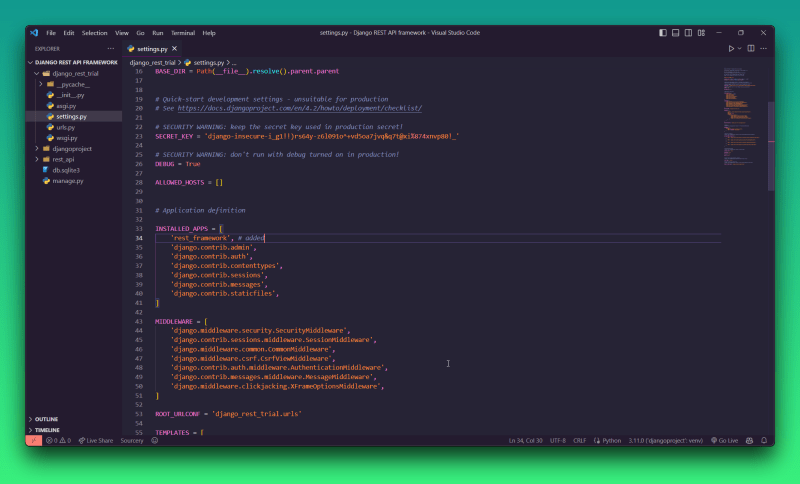Click the Copilot status icon
The height and width of the screenshot is (484, 800).
coord(749,441)
